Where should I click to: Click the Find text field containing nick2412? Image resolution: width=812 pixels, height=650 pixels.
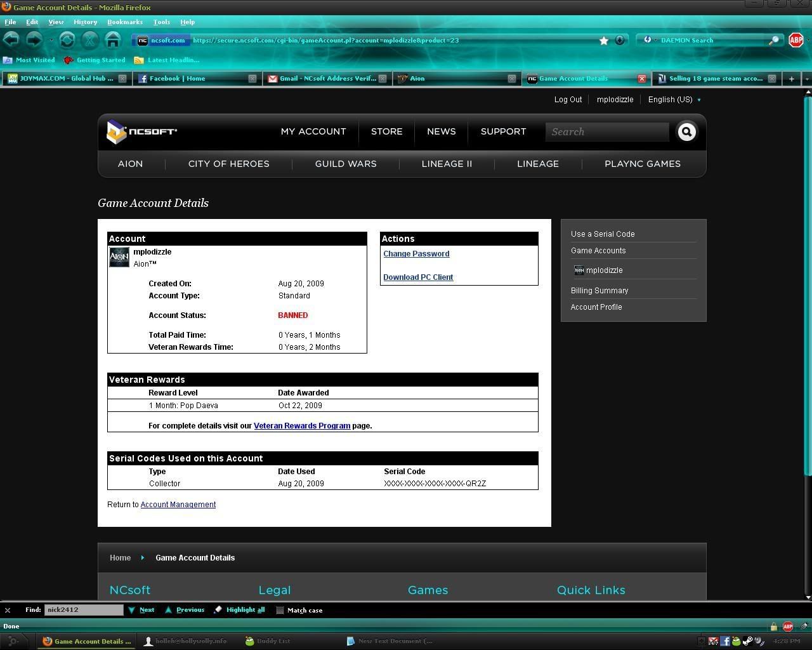coord(84,610)
